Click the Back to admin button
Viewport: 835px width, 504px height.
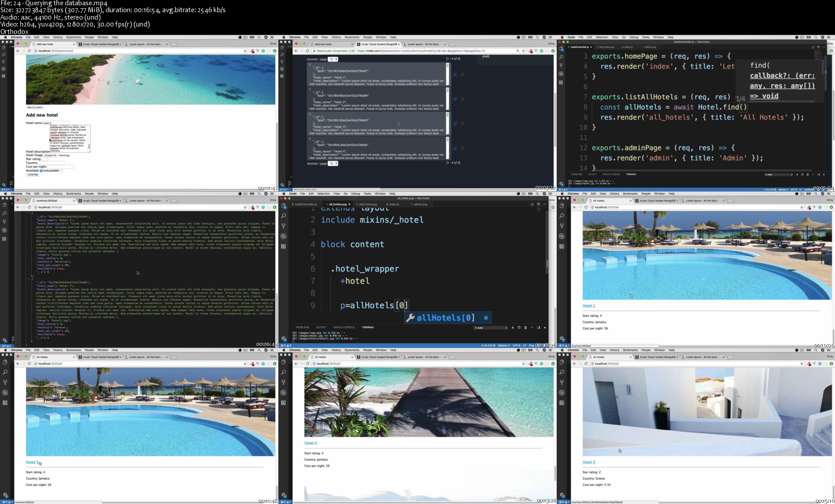[x=35, y=107]
